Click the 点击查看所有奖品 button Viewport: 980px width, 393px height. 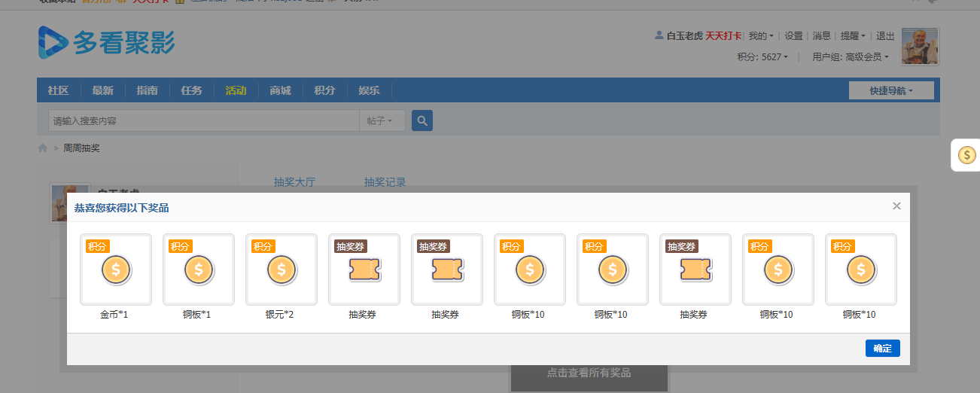[589, 373]
